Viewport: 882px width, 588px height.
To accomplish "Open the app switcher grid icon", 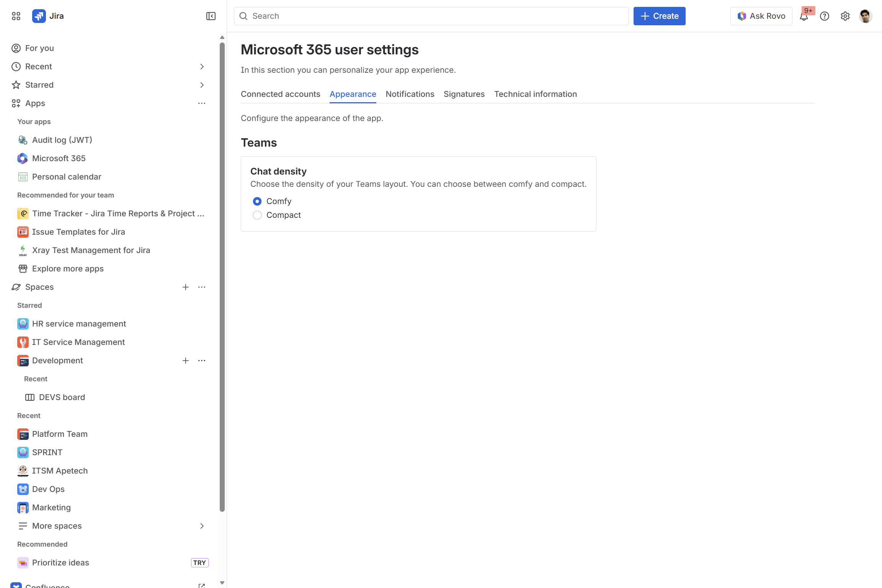I will [x=16, y=16].
